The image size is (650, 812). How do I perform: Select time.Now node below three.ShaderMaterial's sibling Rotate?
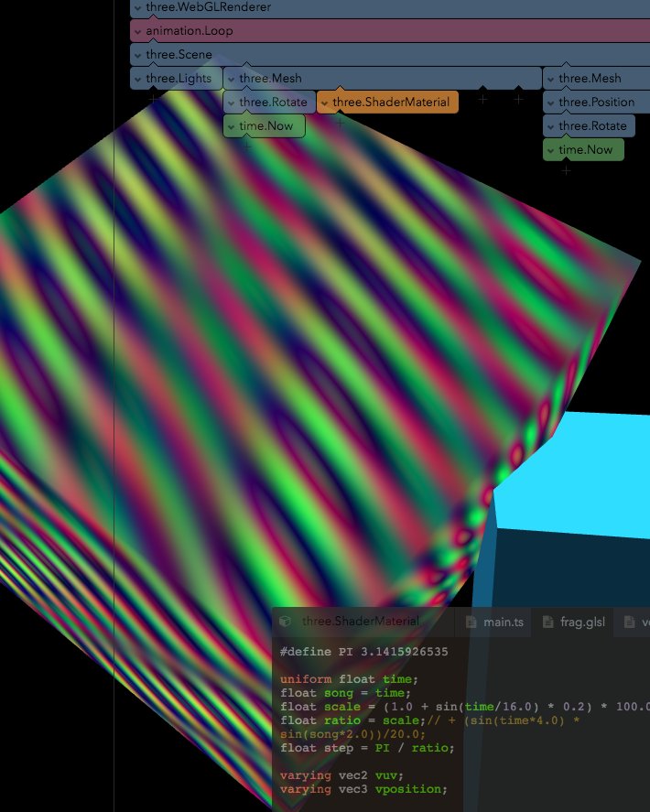[265, 126]
